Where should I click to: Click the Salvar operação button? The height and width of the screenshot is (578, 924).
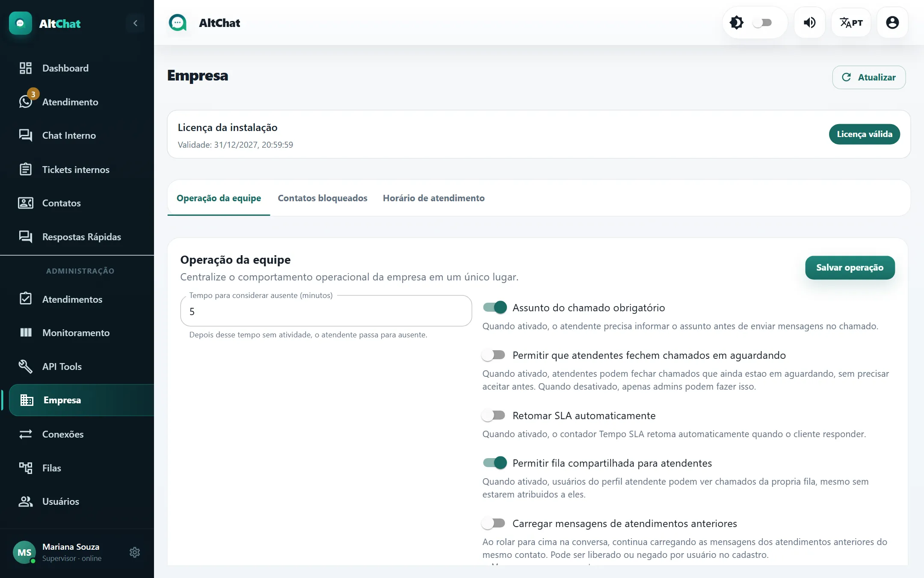[x=850, y=268]
